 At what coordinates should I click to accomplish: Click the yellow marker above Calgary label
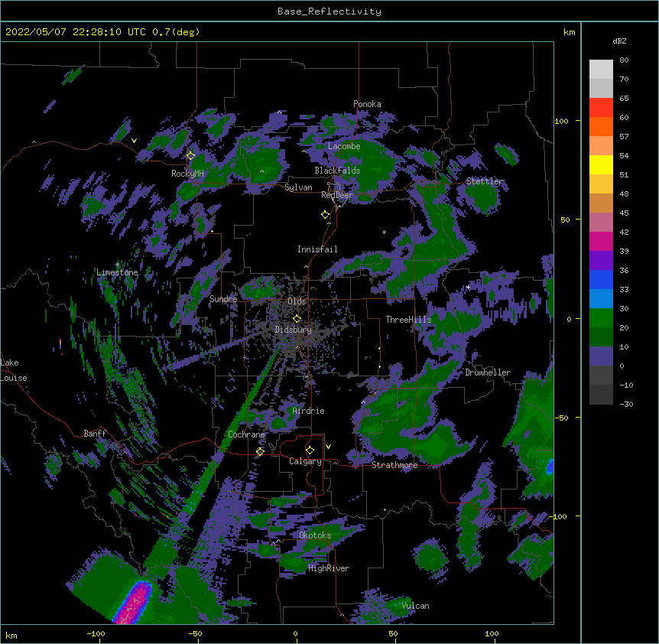click(310, 450)
